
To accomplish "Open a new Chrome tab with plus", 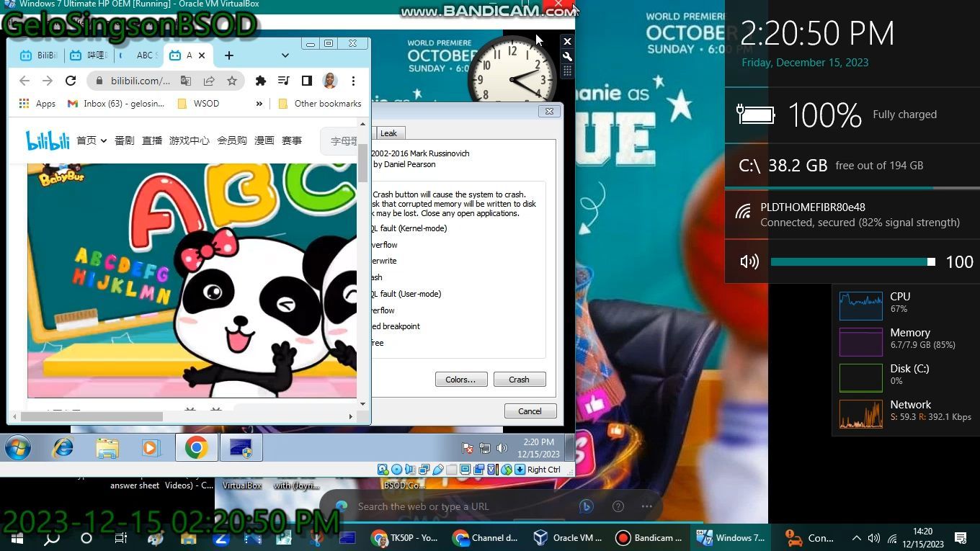I will click(228, 55).
